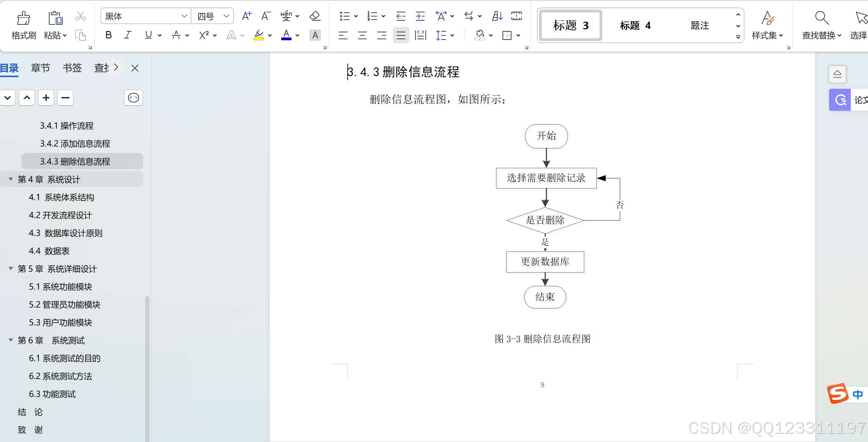This screenshot has height=442, width=868.
Task: Expand all headings down-chevron button
Action: (8, 98)
